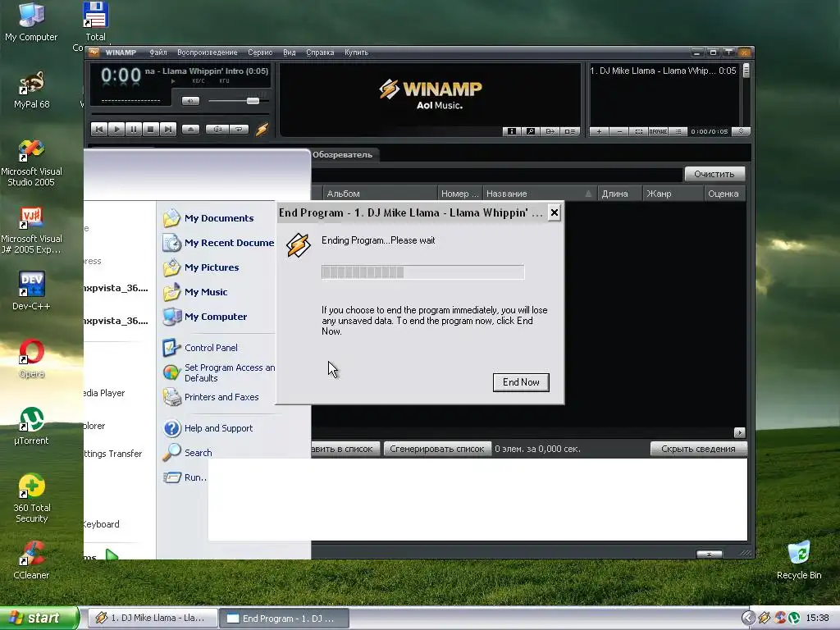The image size is (840, 630).
Task: Click the Eject / open file button
Action: (190, 129)
